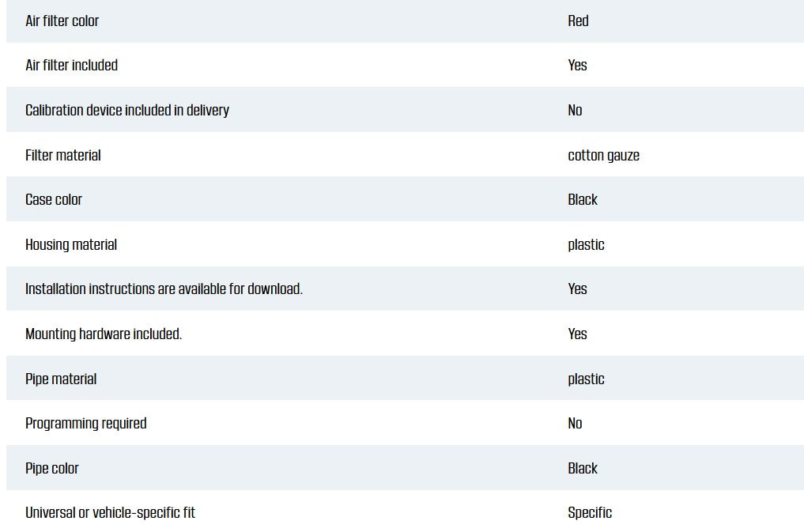Click the "Pipe color" label
The height and width of the screenshot is (532, 804).
coord(52,469)
